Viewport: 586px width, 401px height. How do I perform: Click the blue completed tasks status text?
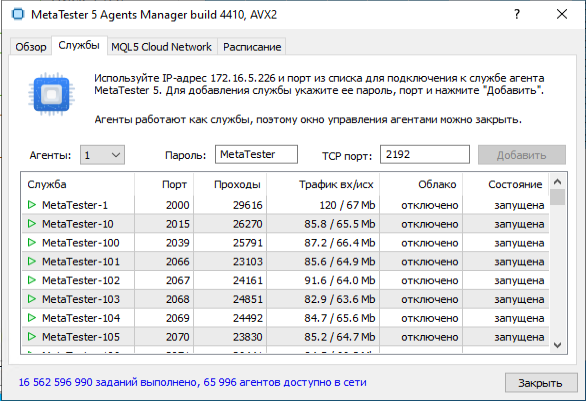point(192,382)
